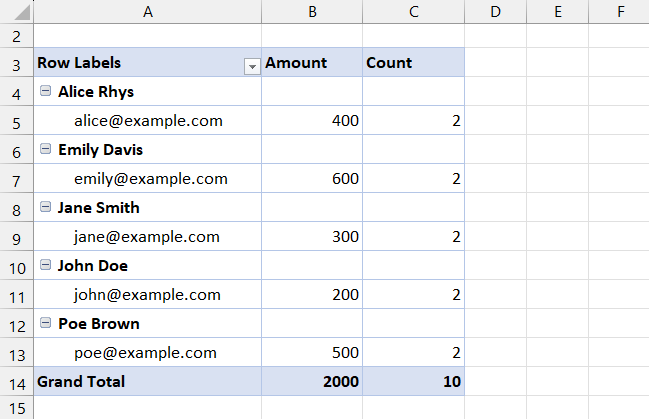Click row 14 header
This screenshot has height=419, width=649.
coord(16,381)
